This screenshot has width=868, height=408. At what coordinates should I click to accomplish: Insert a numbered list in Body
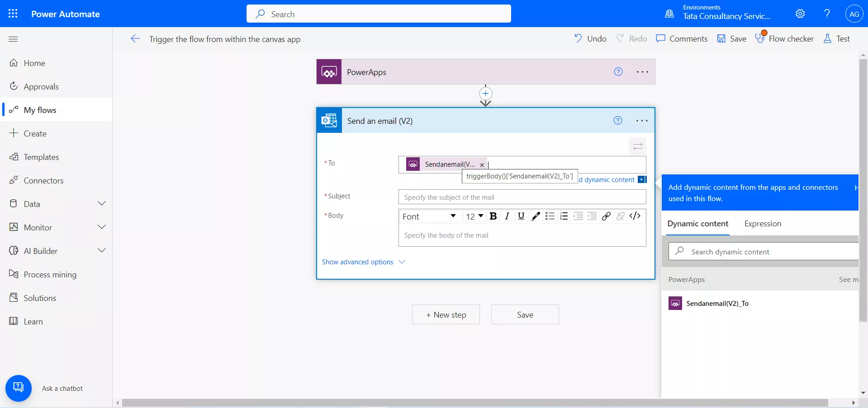(x=564, y=216)
